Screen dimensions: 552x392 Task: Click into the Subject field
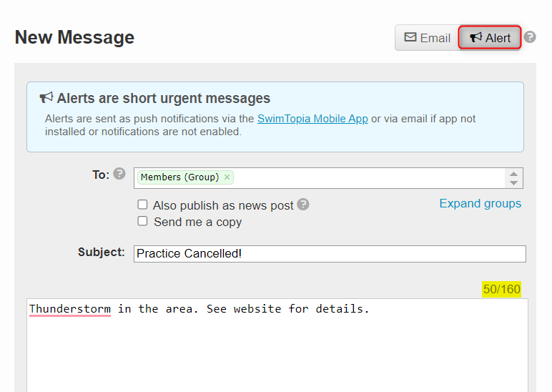click(330, 254)
